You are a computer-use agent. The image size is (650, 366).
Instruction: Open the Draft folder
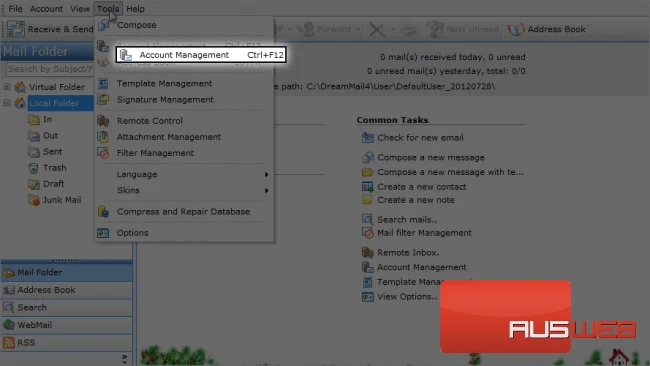coord(53,184)
